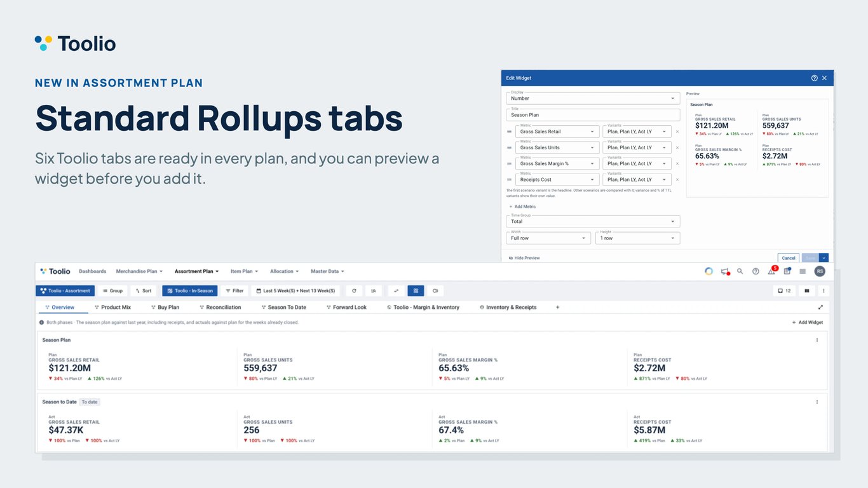Open the Allocation menu
Image resolution: width=868 pixels, height=488 pixels.
pyautogui.click(x=284, y=271)
